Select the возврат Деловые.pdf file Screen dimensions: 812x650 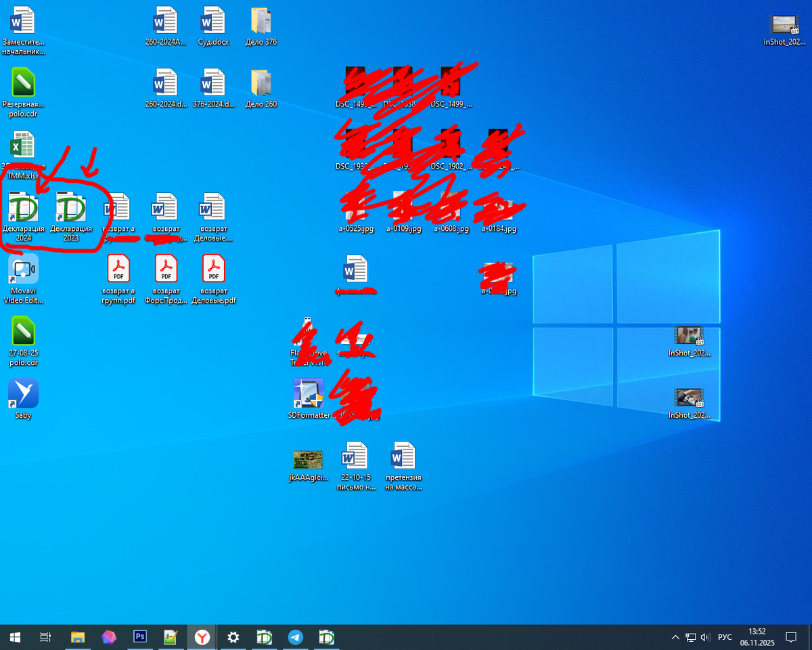[213, 279]
